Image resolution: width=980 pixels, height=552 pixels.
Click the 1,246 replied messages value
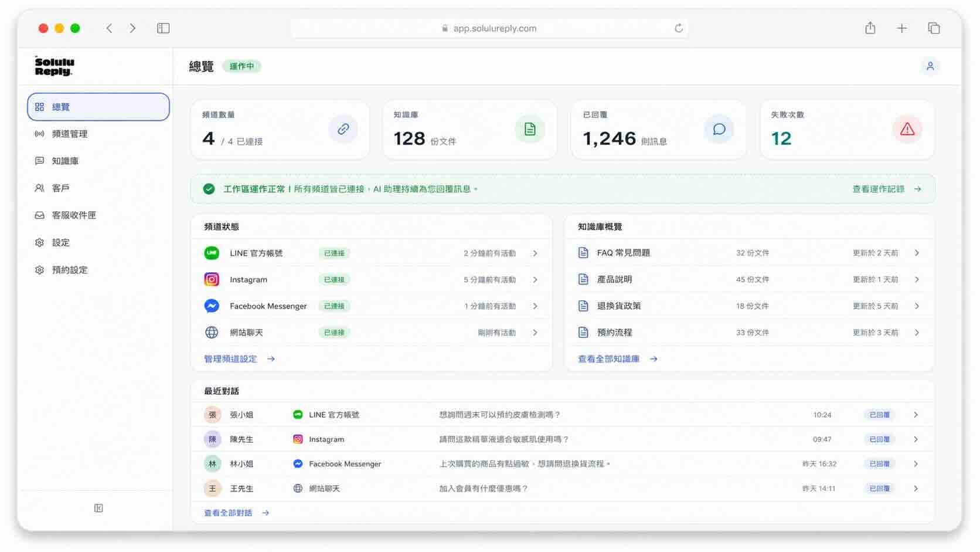pos(609,138)
